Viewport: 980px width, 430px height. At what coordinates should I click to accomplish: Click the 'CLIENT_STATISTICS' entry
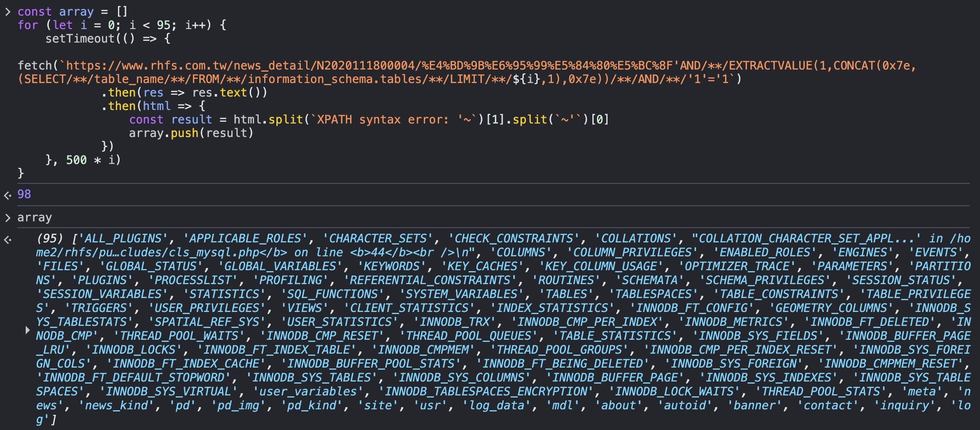[x=409, y=308]
